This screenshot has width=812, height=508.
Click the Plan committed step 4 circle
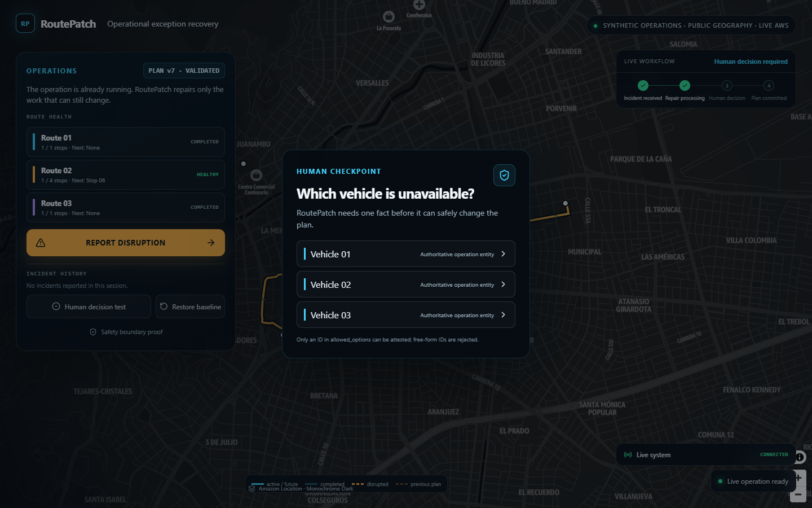[769, 86]
